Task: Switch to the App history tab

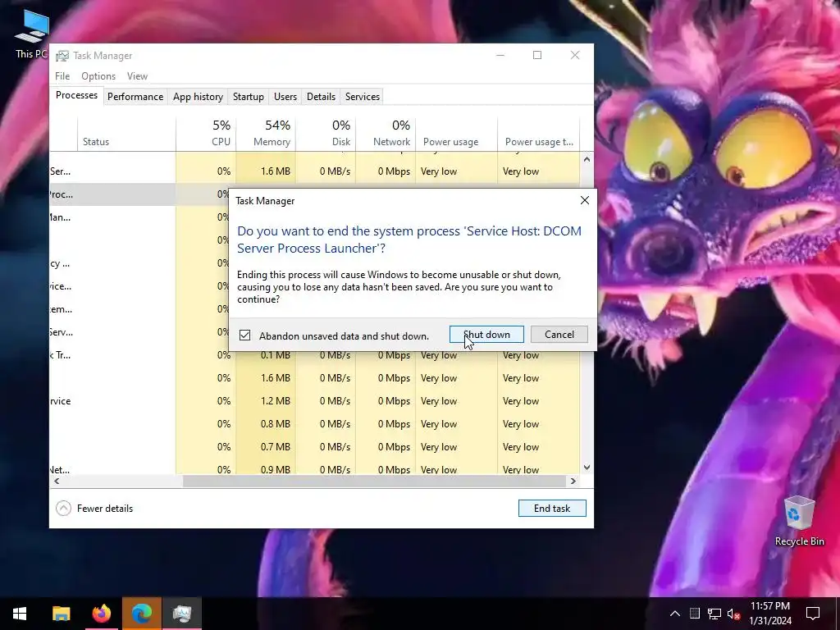Action: pyautogui.click(x=198, y=97)
